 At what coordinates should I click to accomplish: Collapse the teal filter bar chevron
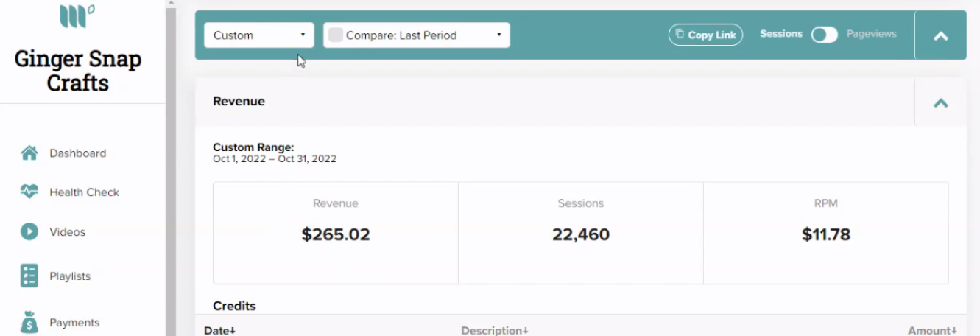940,35
